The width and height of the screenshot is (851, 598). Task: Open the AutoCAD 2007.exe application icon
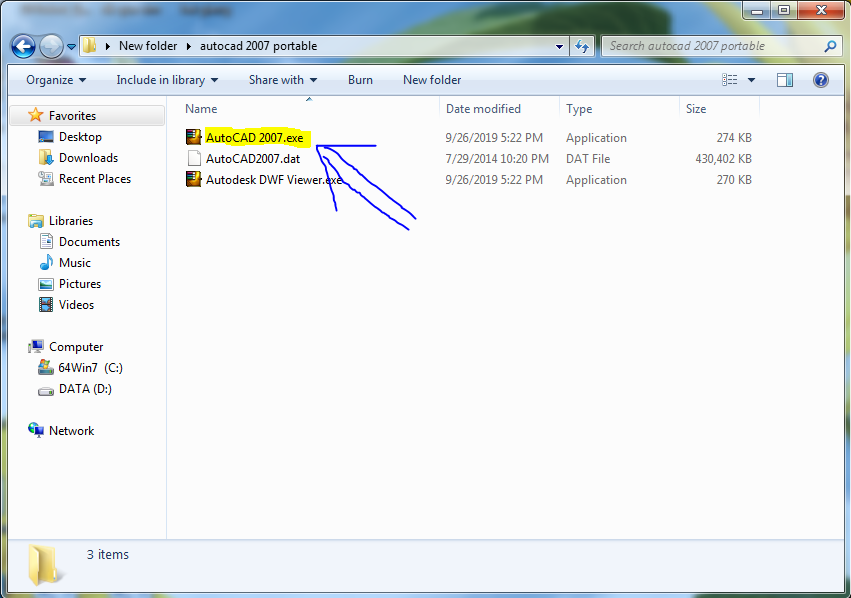point(194,137)
